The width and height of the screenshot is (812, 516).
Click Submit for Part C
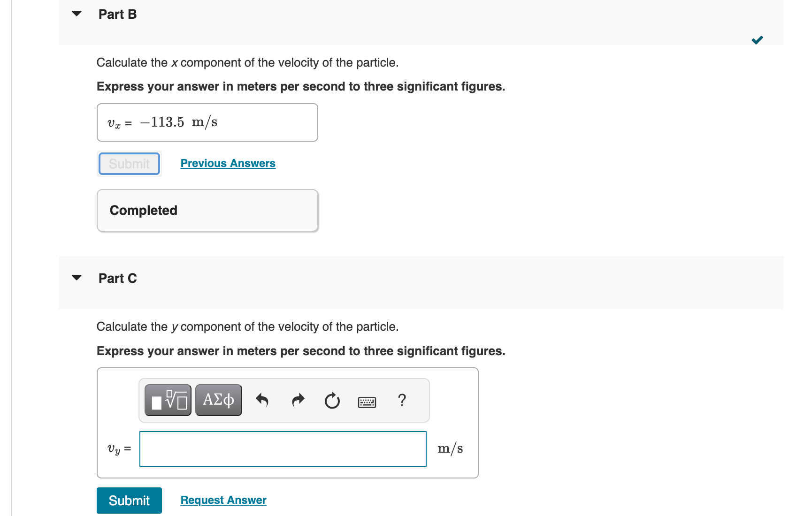point(129,500)
